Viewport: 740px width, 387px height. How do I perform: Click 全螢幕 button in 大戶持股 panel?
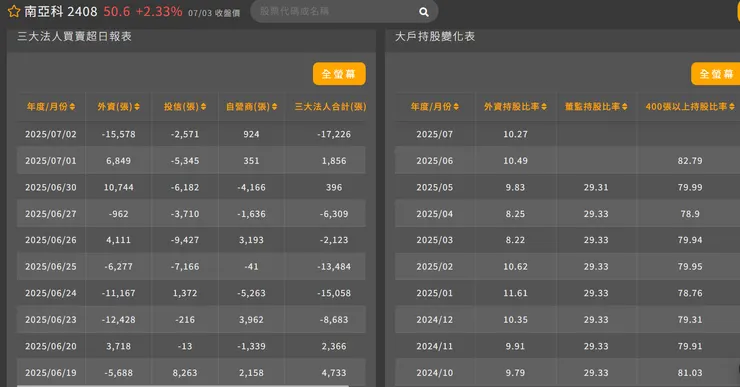click(715, 74)
